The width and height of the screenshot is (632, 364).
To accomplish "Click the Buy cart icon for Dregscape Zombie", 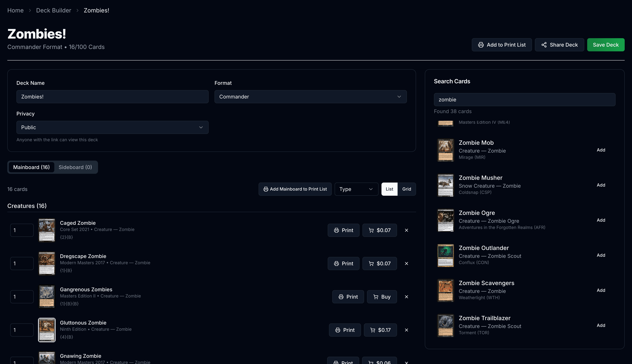I will click(371, 263).
